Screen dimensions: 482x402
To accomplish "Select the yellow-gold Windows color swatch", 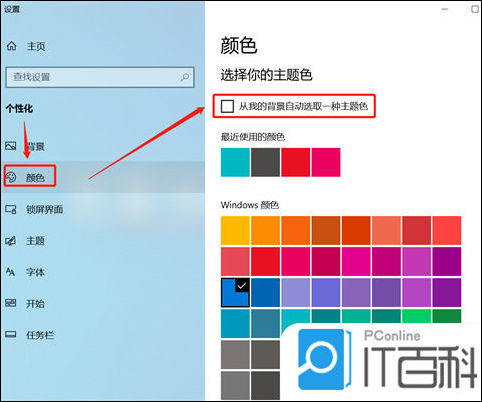I will [x=235, y=230].
